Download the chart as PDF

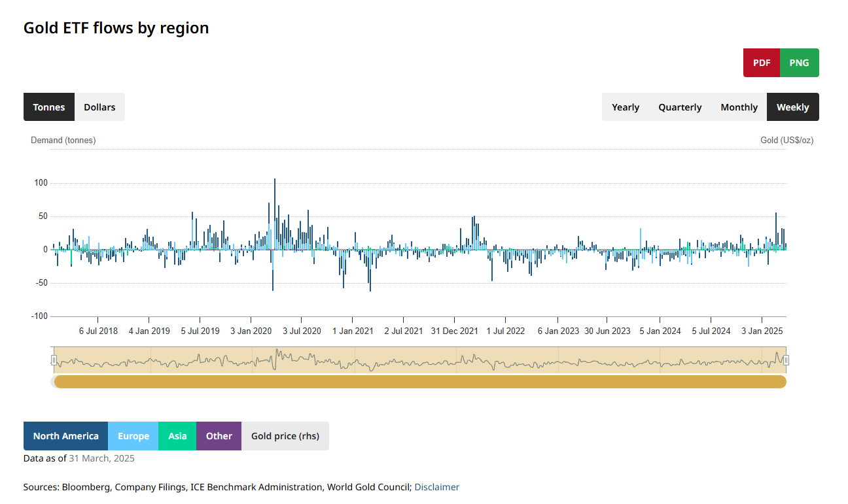[x=761, y=63]
